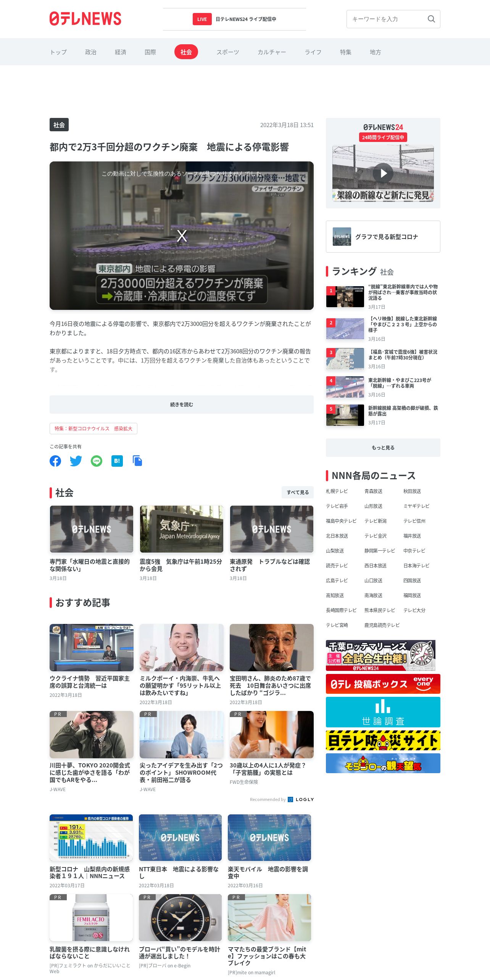Dismiss the video error X
The image size is (490, 980).
pyautogui.click(x=182, y=236)
